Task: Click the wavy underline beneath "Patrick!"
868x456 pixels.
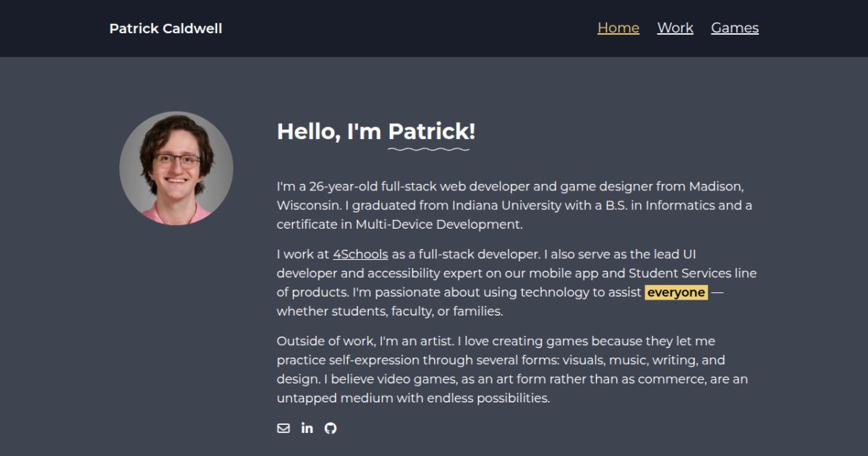Action: tap(428, 150)
